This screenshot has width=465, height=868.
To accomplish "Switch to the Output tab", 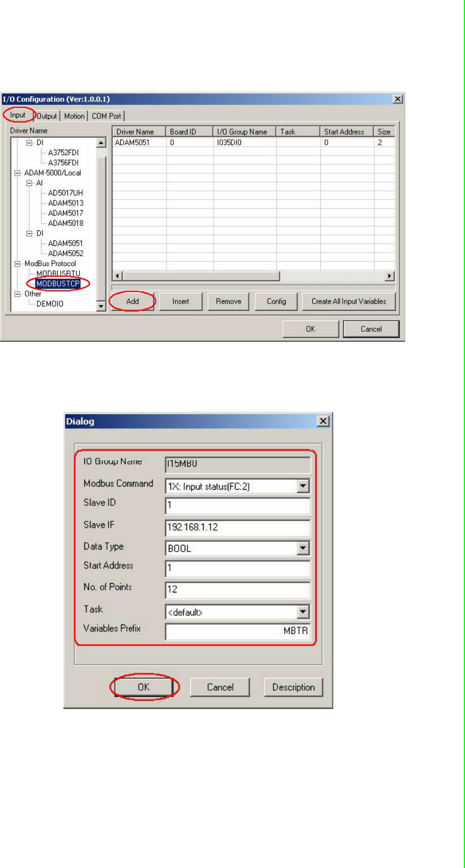I will click(47, 116).
